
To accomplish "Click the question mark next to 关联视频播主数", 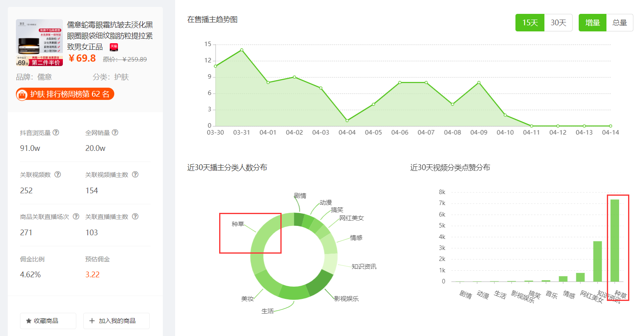I will (x=135, y=175).
